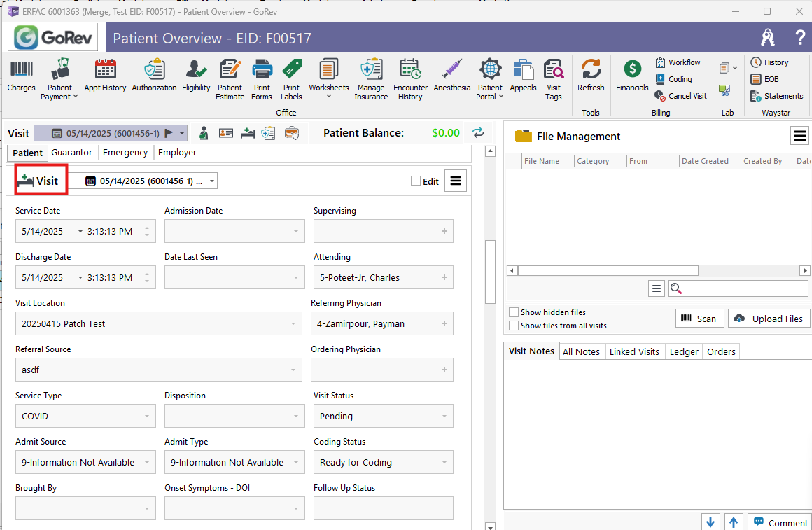Open the Referral Source dropdown
This screenshot has height=530, width=812.
click(293, 370)
